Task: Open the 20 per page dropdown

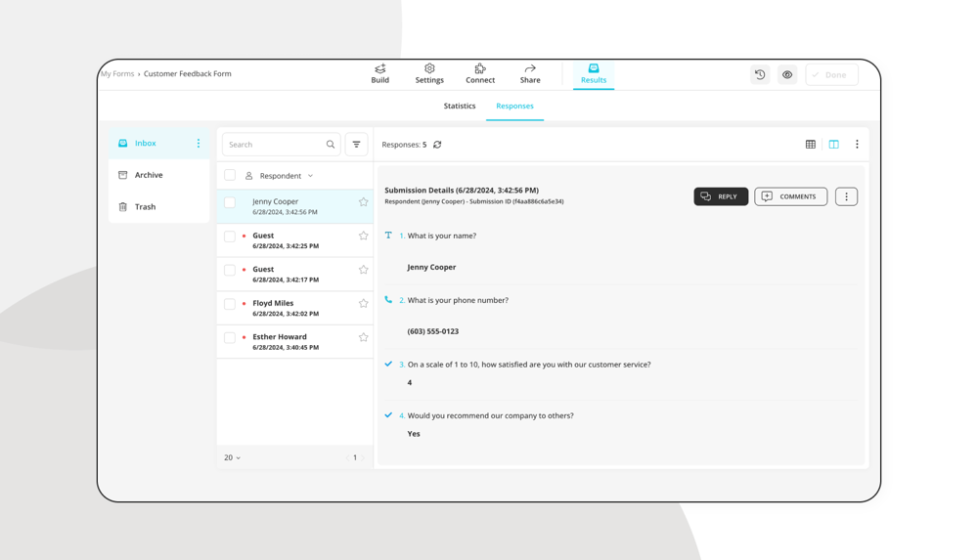Action: [x=232, y=457]
